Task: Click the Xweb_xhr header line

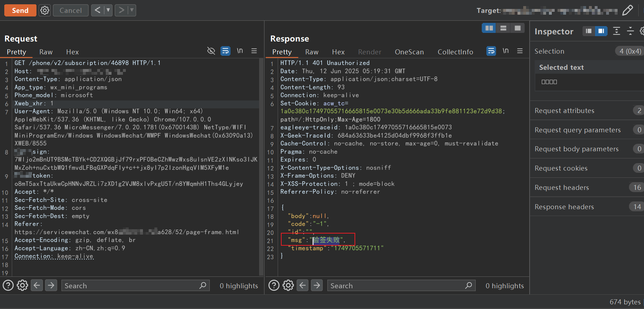Action: coord(34,103)
